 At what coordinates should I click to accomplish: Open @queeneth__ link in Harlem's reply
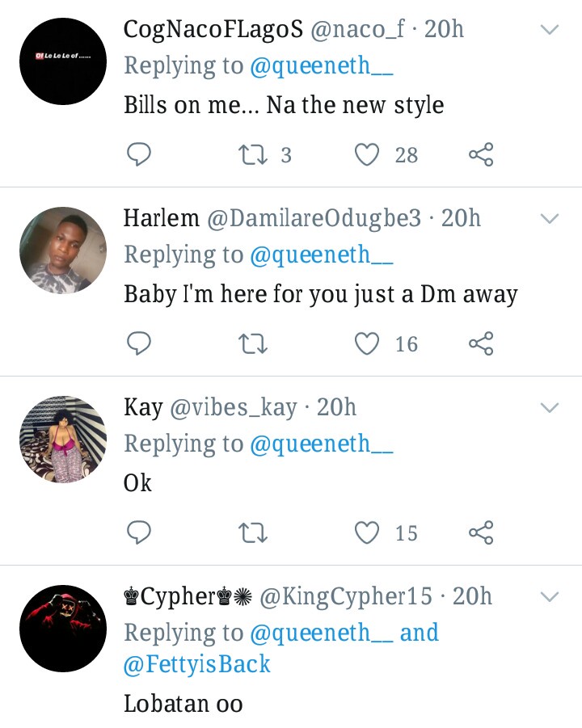[322, 255]
